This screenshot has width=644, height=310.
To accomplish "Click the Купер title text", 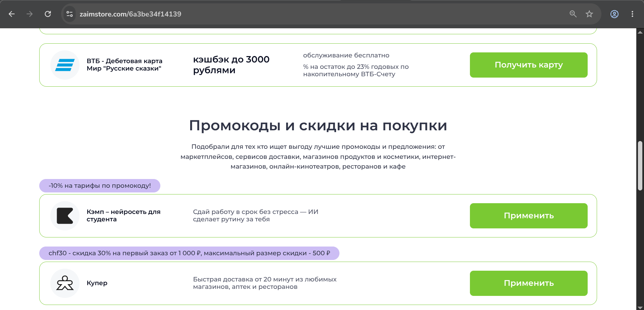I will tap(97, 283).
